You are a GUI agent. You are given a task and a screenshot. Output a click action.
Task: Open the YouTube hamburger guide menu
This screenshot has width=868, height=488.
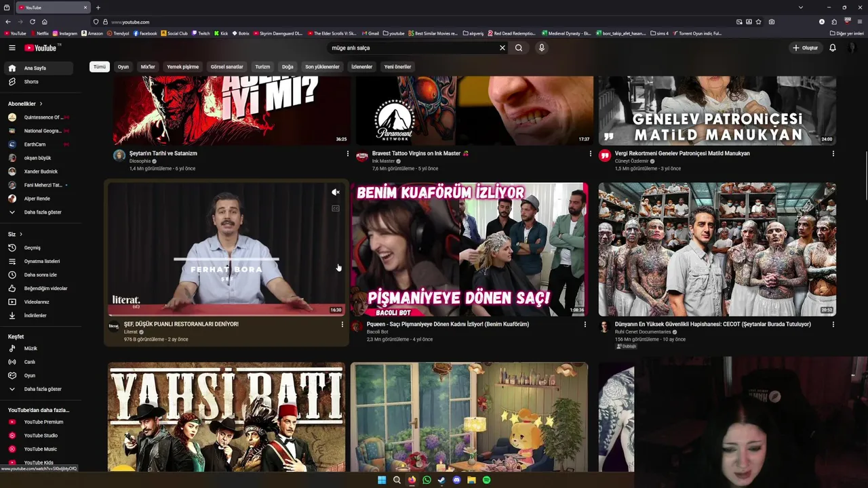pos(12,47)
